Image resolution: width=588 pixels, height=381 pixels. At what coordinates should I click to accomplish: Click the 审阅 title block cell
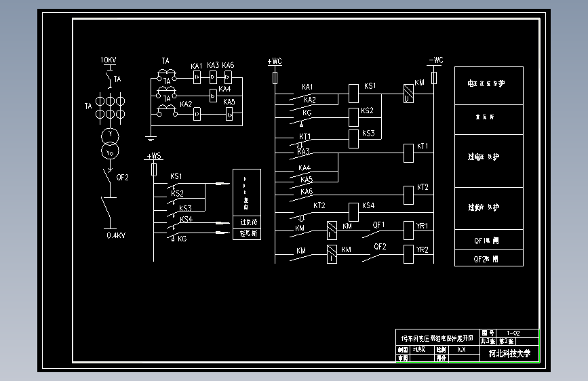coord(404,358)
